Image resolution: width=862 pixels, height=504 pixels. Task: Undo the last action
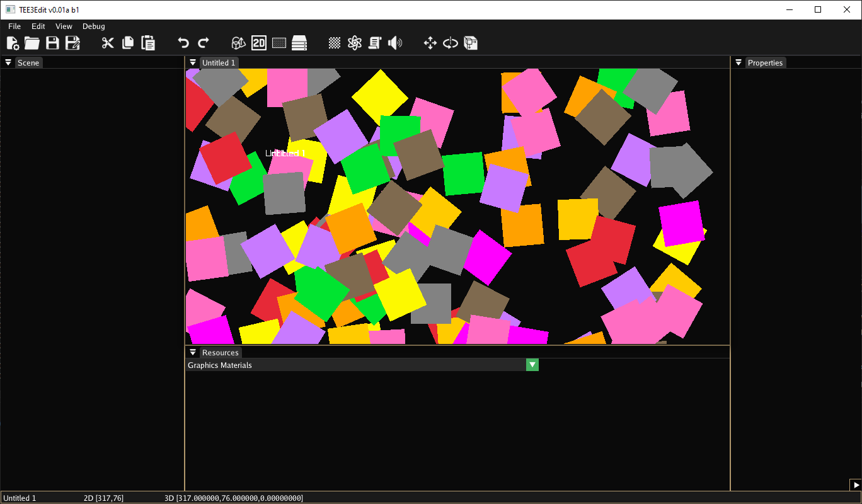point(182,42)
